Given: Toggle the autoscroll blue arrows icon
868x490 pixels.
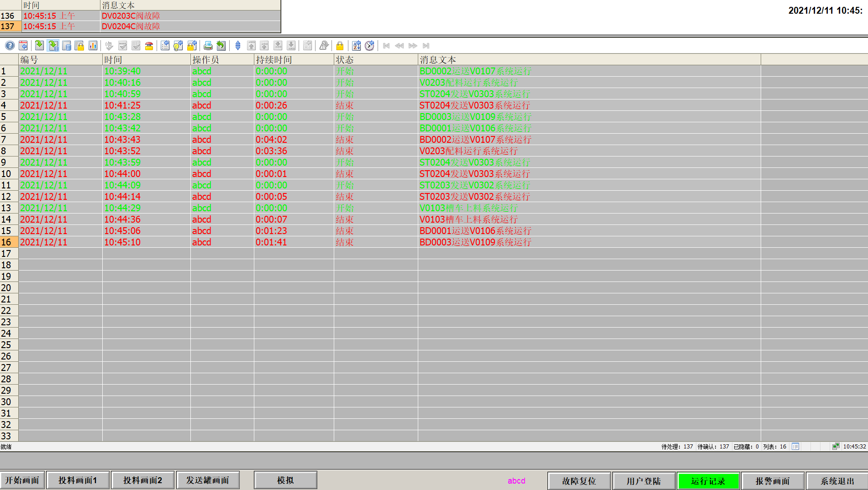Looking at the screenshot, I should point(238,46).
